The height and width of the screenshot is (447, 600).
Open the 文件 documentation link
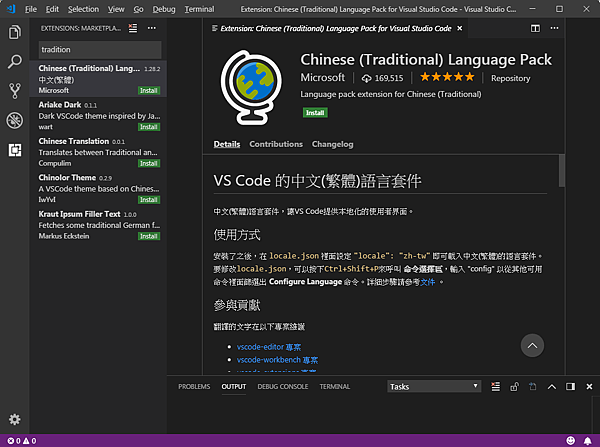[x=427, y=282]
